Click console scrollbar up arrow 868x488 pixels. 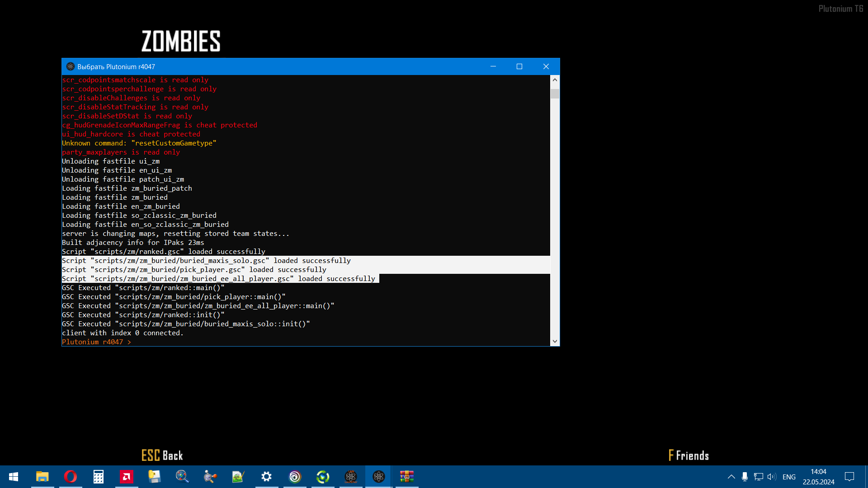[x=555, y=80]
